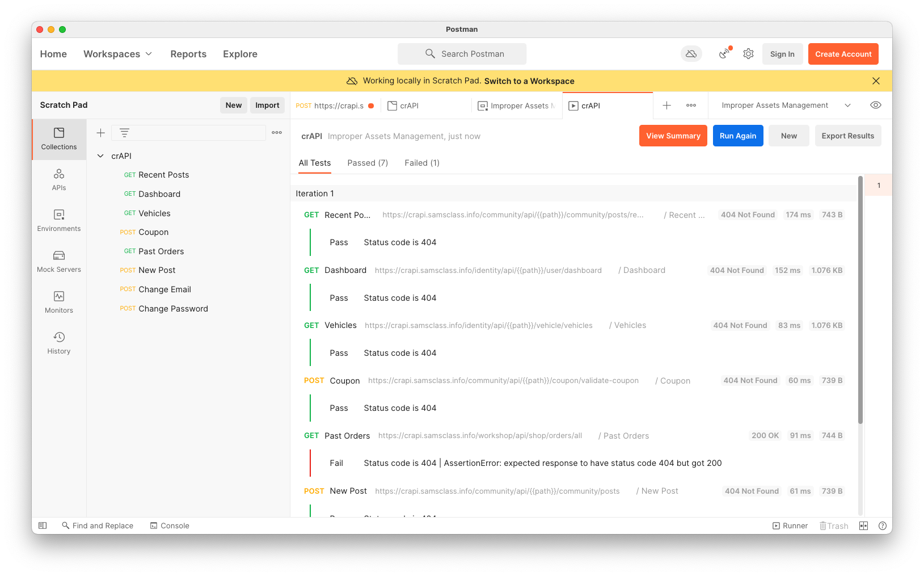Open the Reports menu
Image resolution: width=924 pixels, height=576 pixels.
click(188, 54)
